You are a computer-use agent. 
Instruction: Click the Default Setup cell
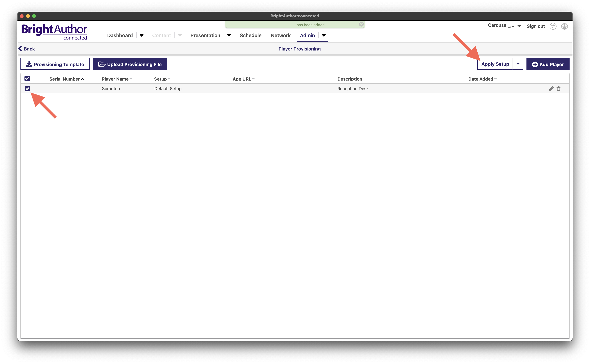pos(168,89)
